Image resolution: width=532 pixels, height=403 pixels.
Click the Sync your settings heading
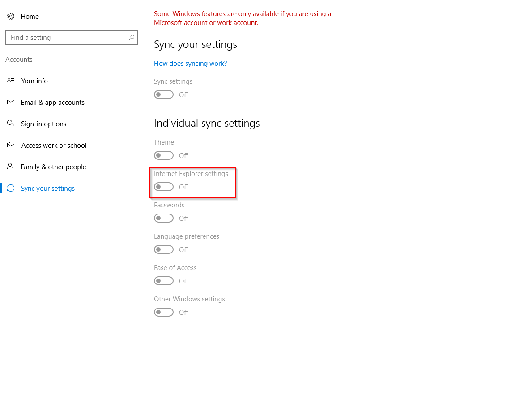click(x=196, y=44)
